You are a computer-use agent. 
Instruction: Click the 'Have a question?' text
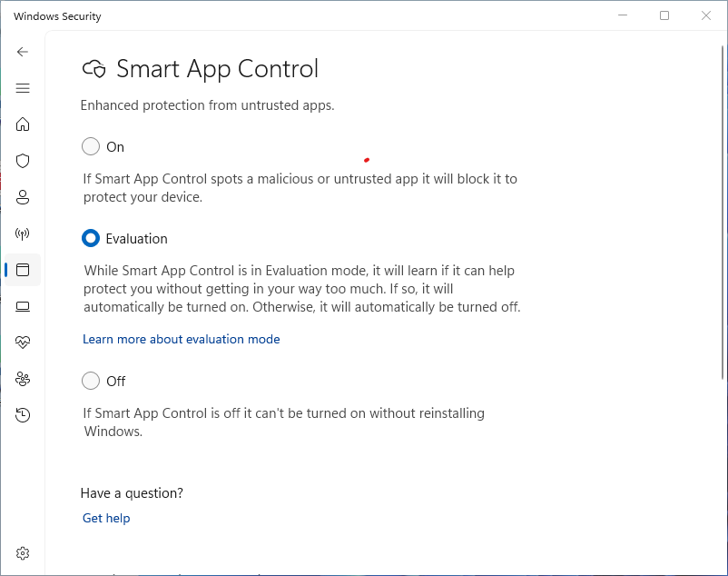pos(132,492)
